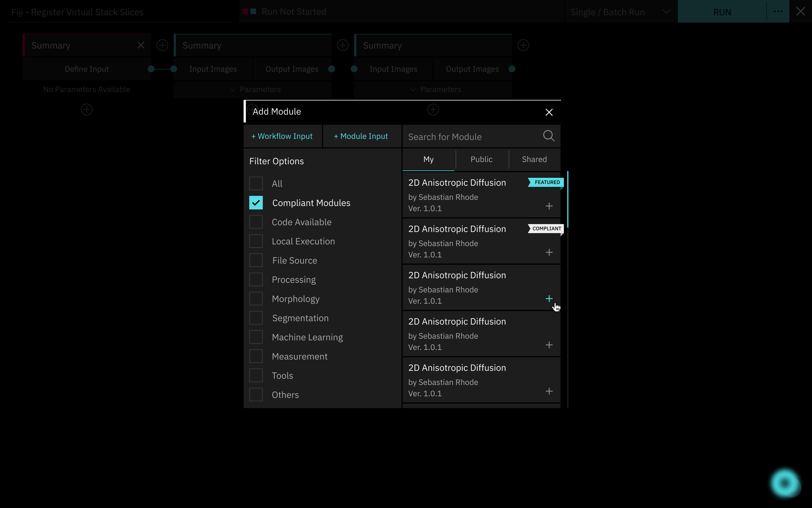Screen dimensions: 812x508
Task: Remove the first Summary module
Action: coord(141,45)
